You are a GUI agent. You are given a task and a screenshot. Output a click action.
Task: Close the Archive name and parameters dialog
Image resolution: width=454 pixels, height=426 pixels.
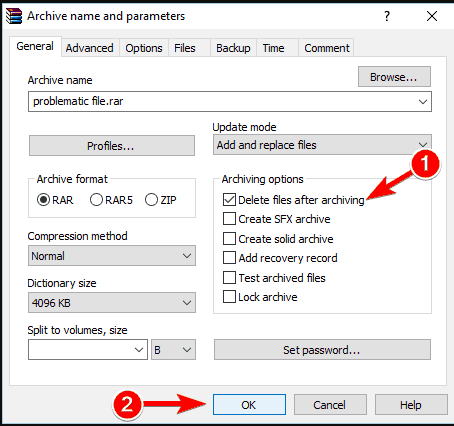coord(432,16)
